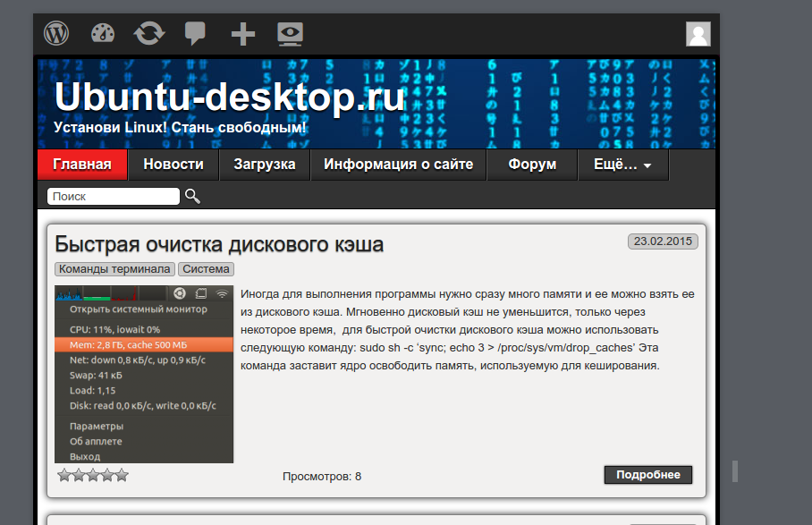Image resolution: width=812 pixels, height=525 pixels.
Task: Navigate to the Форум menu item
Action: pyautogui.click(x=532, y=165)
